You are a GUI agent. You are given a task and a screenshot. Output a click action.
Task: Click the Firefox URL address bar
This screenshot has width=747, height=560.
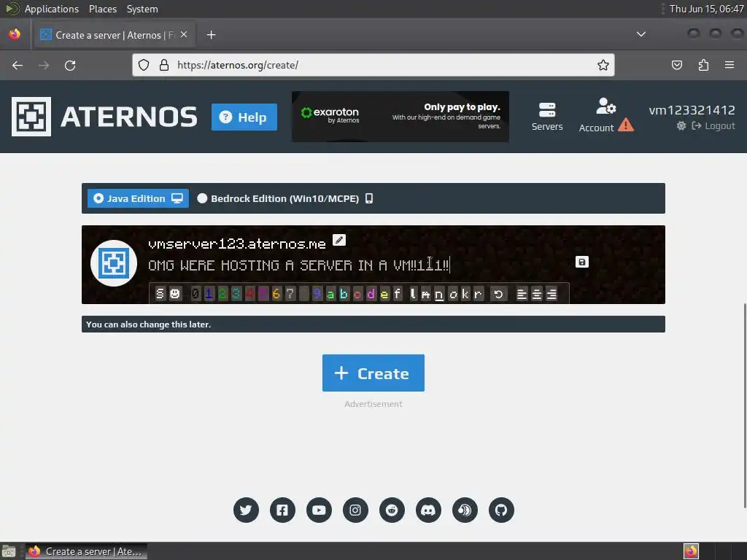pos(373,65)
